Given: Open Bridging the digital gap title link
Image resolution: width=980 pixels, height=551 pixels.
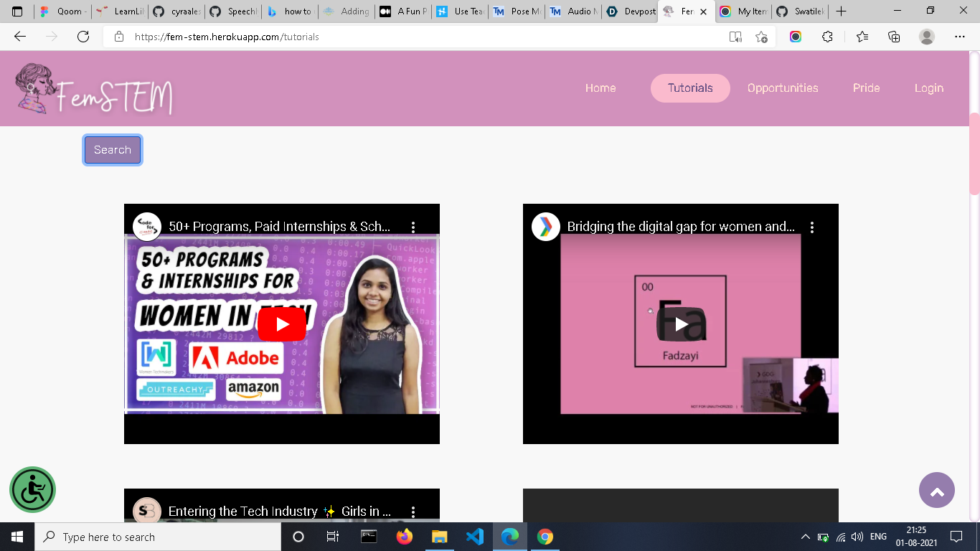Looking at the screenshot, I should coord(681,227).
